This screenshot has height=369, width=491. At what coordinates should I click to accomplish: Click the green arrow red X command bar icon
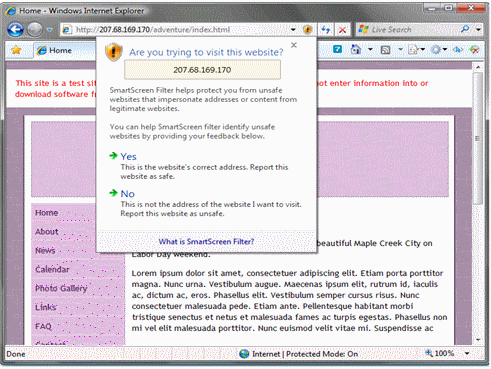click(x=474, y=50)
